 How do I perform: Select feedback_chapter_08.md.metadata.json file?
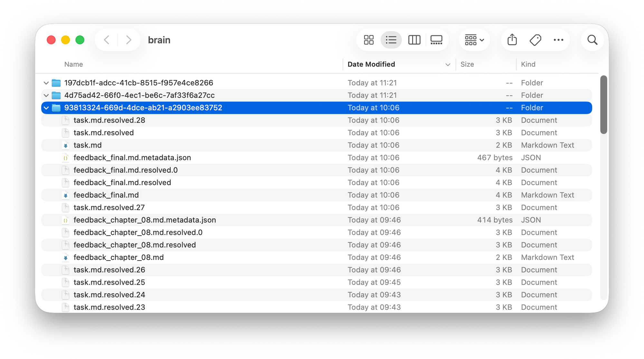point(145,220)
